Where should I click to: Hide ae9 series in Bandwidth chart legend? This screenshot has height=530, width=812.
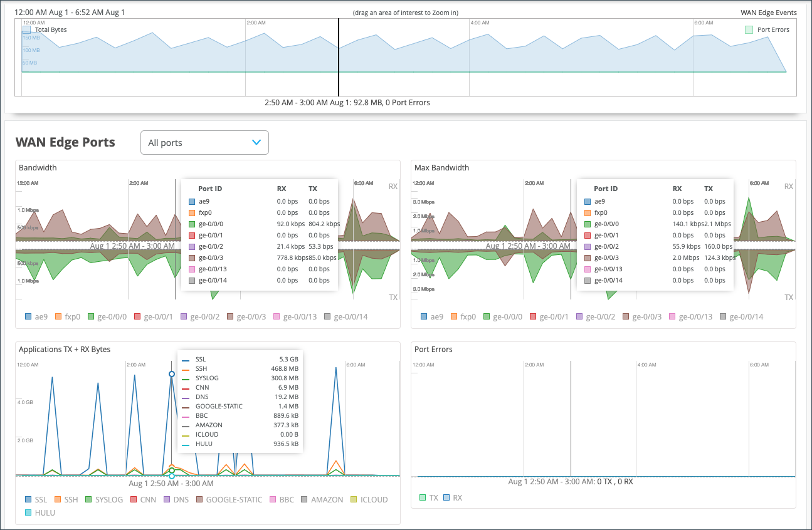point(36,317)
